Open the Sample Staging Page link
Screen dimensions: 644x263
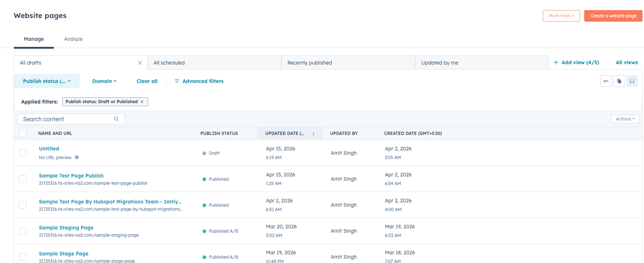click(66, 227)
